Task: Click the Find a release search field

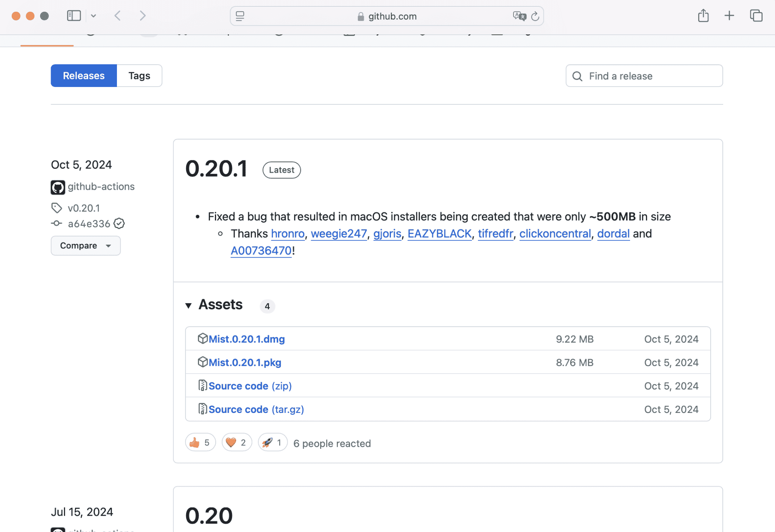Action: [644, 76]
